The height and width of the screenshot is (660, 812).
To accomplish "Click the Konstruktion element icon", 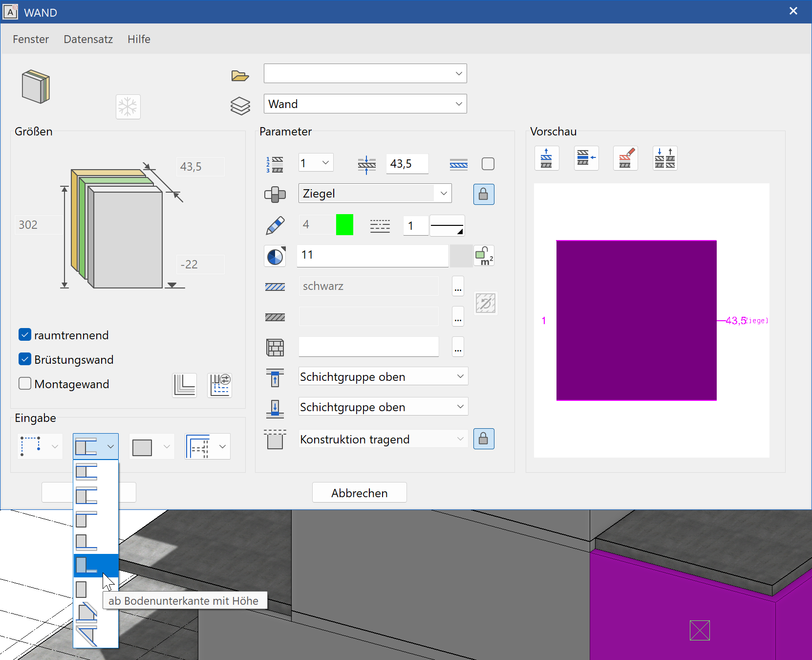I will coord(275,439).
